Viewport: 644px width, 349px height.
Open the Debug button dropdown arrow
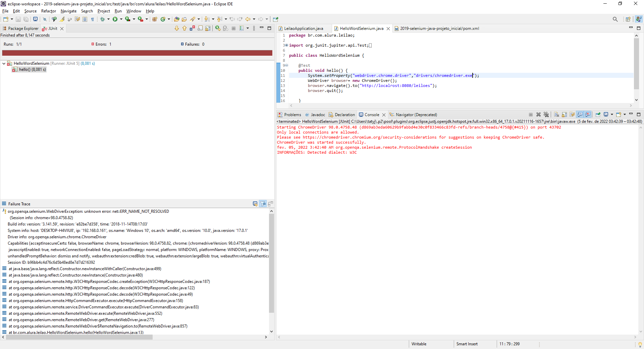coord(108,19)
